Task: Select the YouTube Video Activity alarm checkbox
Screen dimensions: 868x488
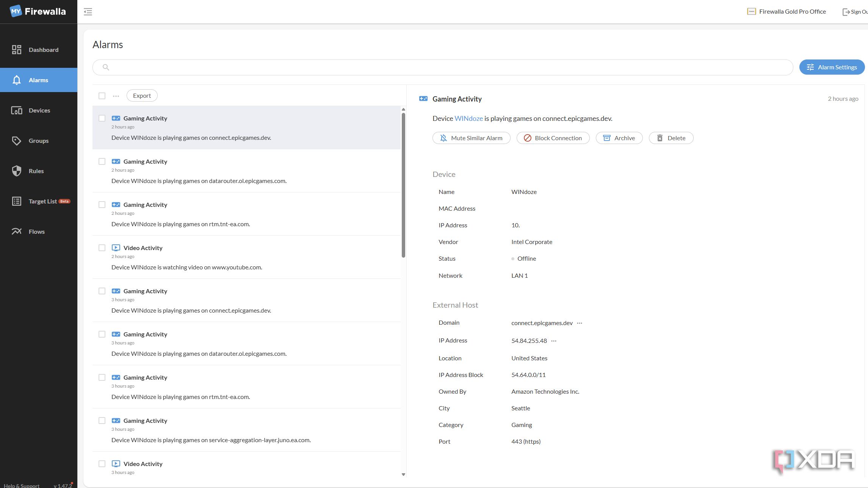Action: click(x=102, y=248)
